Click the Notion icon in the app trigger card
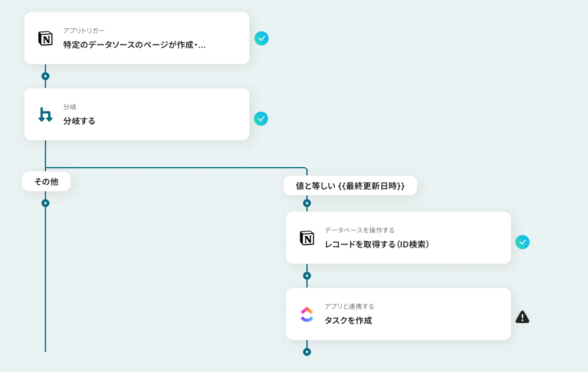 (x=45, y=38)
